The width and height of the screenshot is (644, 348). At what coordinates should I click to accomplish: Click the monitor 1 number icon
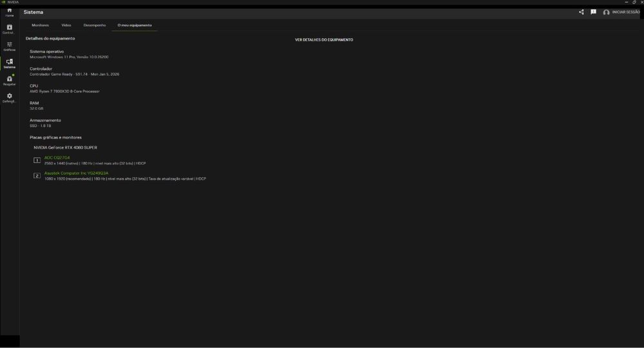click(x=37, y=160)
